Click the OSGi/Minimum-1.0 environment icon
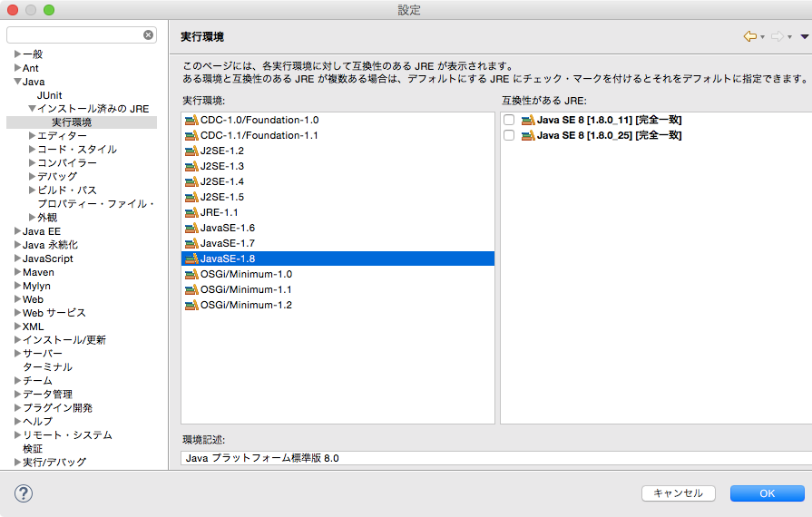812x517 pixels. click(191, 274)
